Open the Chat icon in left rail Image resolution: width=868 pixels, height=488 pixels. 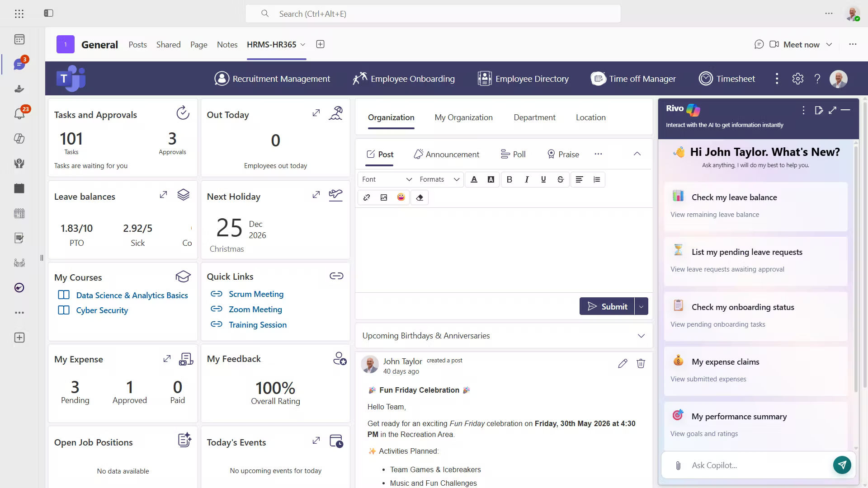[19, 64]
